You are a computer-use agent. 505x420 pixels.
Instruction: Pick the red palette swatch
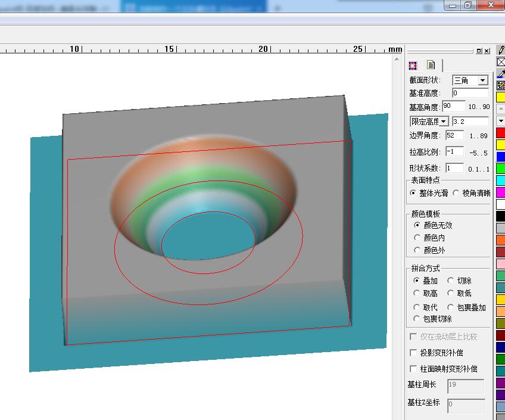501,133
